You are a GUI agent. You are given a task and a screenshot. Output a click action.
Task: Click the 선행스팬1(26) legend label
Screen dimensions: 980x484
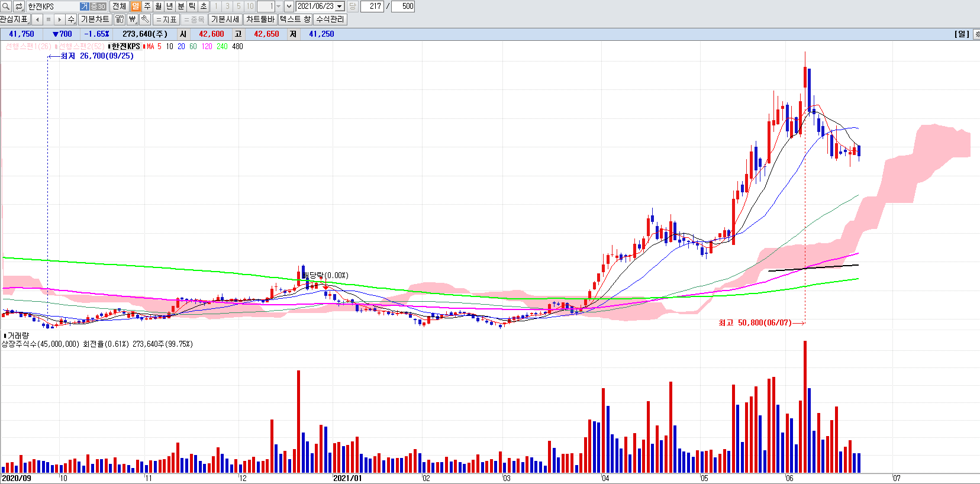click(x=28, y=47)
